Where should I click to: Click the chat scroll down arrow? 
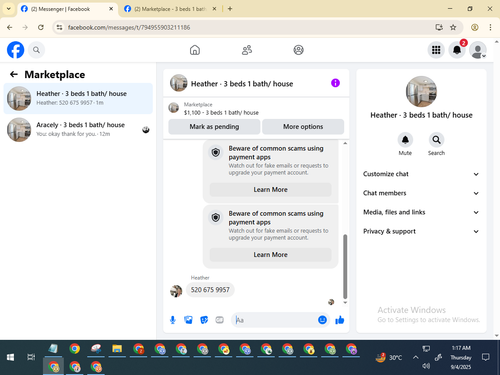[x=345, y=303]
